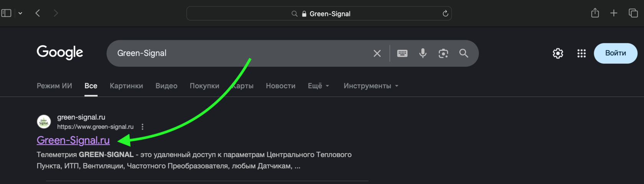This screenshot has width=644, height=184.
Task: Clear the search query with X
Action: [x=377, y=53]
